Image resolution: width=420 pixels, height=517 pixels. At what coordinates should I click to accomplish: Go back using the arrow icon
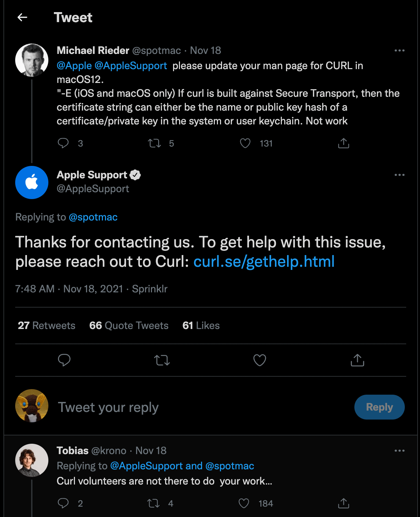(x=22, y=17)
